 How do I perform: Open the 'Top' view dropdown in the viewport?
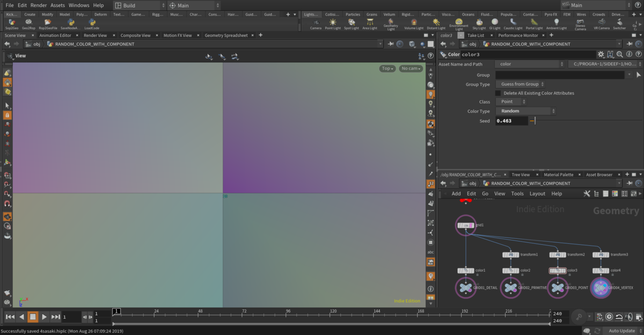coord(387,68)
